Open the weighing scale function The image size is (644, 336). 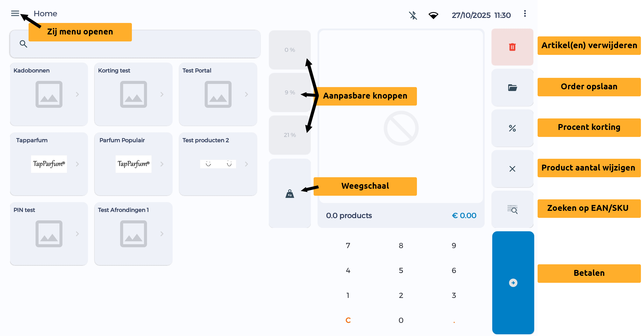pos(290,194)
